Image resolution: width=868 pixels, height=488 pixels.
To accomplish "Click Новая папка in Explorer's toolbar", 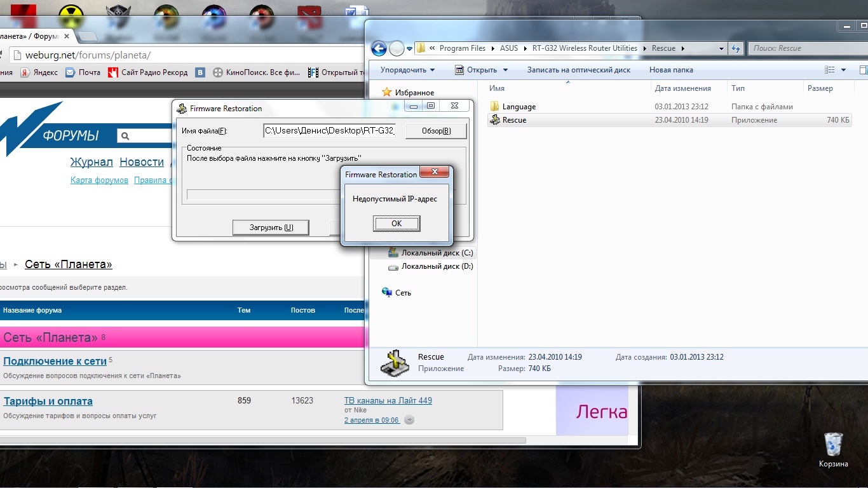I will (671, 70).
